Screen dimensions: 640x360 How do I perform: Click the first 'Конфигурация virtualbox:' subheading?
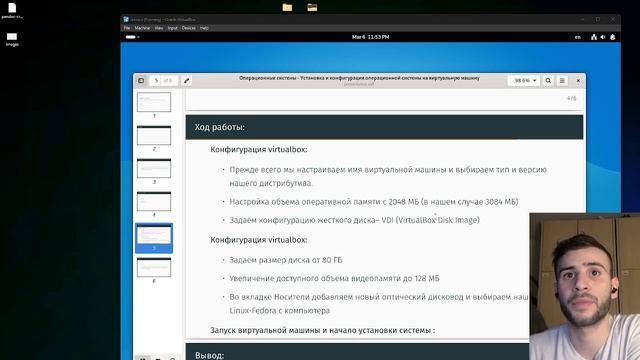(258, 149)
